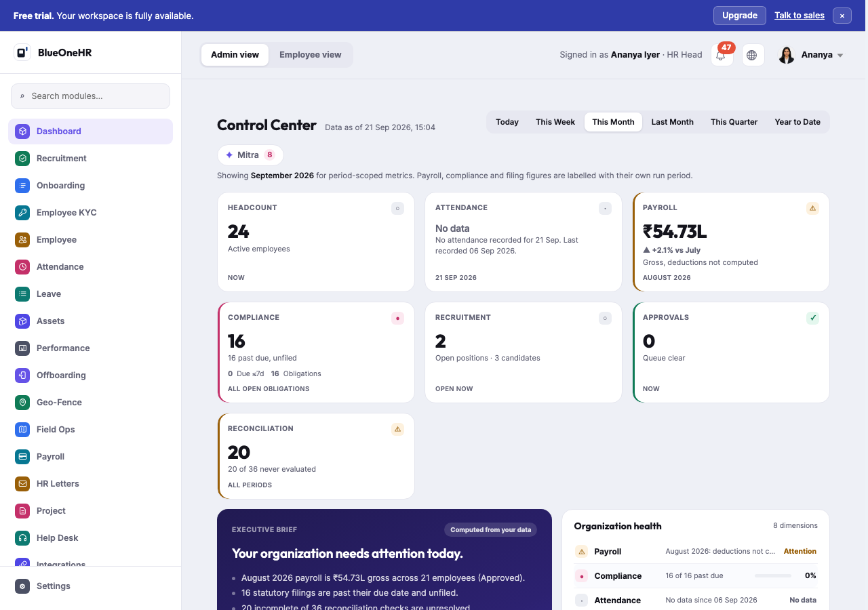Click the Employee KYC key icon
The height and width of the screenshot is (610, 868).
tap(22, 212)
